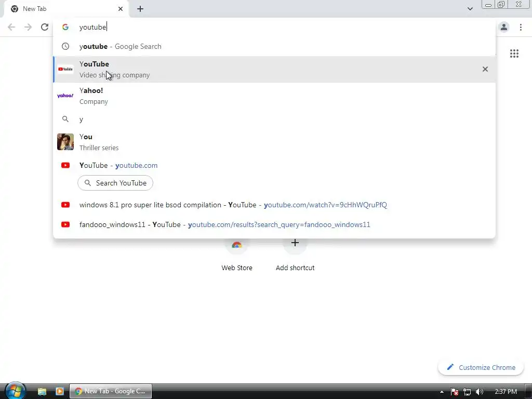Click the 2:37 PM clock
The image size is (532, 399).
coord(506,392)
